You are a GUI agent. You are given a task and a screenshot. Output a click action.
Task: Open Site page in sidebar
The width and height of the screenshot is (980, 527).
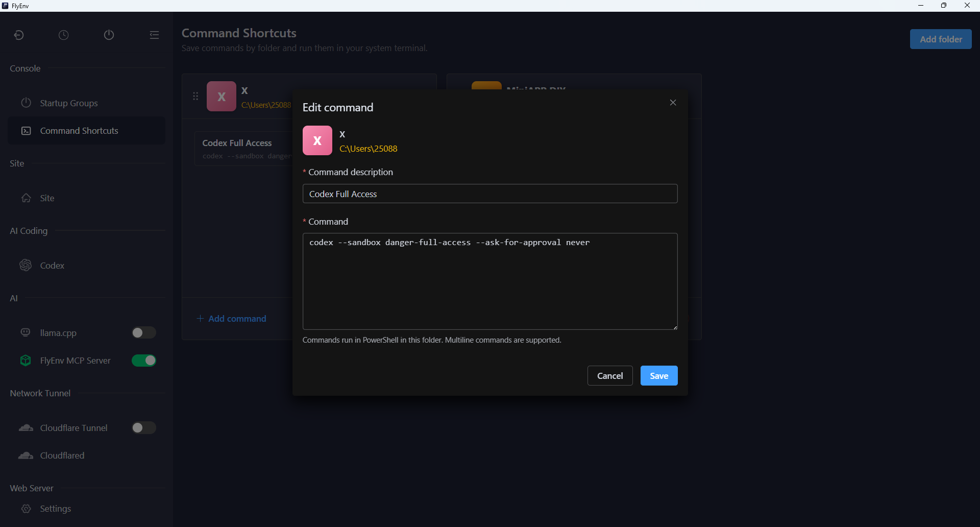pyautogui.click(x=86, y=198)
